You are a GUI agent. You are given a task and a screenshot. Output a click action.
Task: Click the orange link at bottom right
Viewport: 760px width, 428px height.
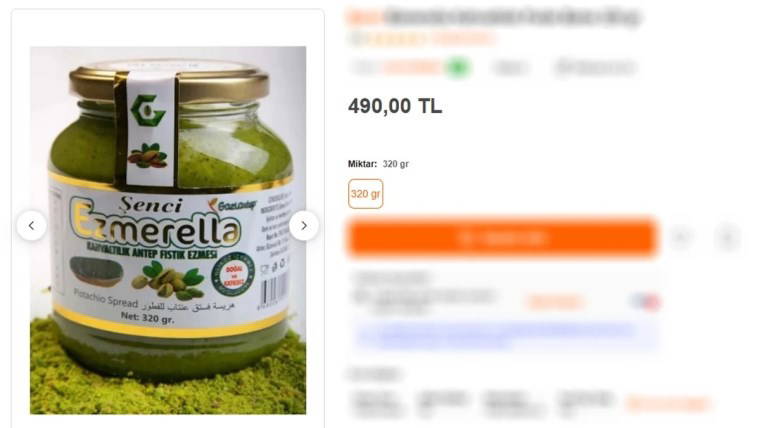(x=668, y=403)
